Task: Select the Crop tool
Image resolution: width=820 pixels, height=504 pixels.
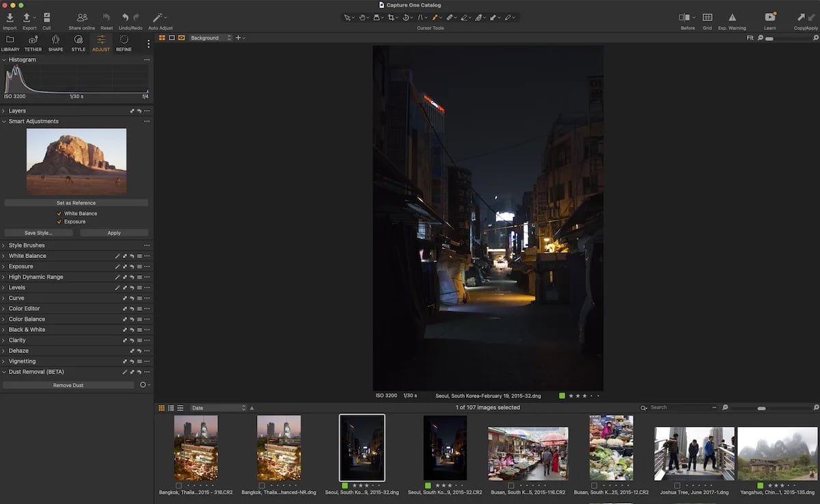Action: coord(392,17)
